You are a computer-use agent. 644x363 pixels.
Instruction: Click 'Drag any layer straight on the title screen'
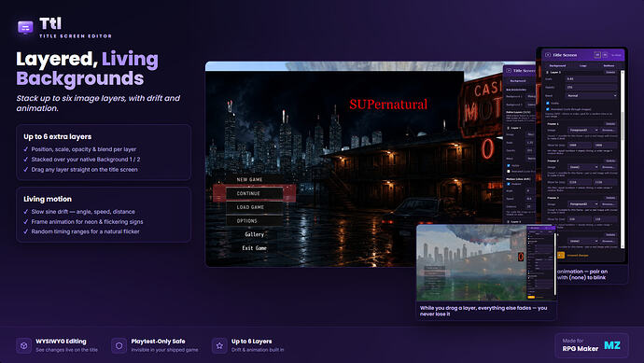pyautogui.click(x=84, y=170)
